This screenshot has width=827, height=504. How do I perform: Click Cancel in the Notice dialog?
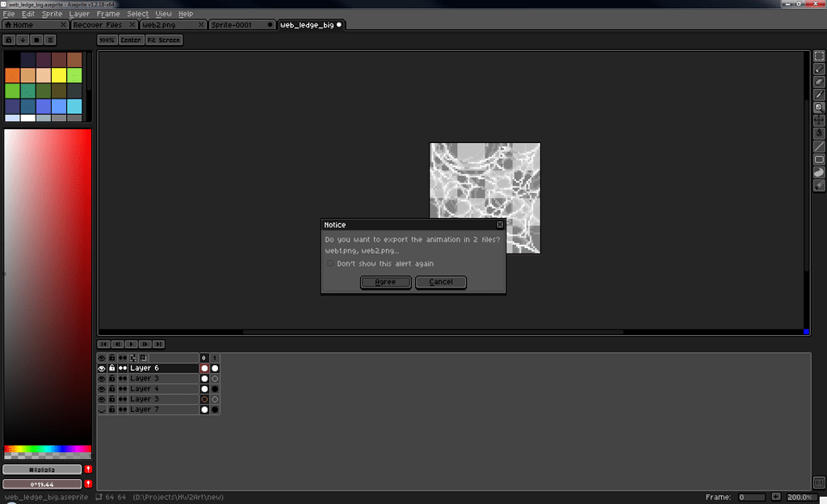[x=441, y=282]
